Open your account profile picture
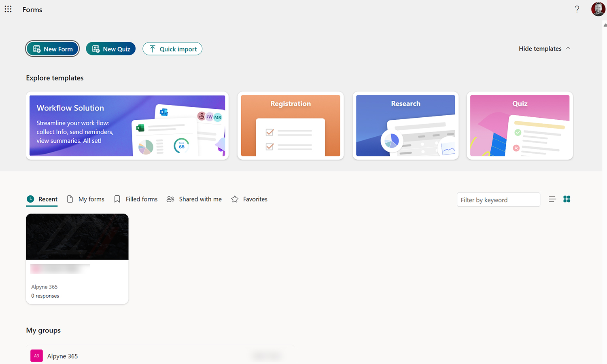The width and height of the screenshot is (607, 364). [598, 9]
